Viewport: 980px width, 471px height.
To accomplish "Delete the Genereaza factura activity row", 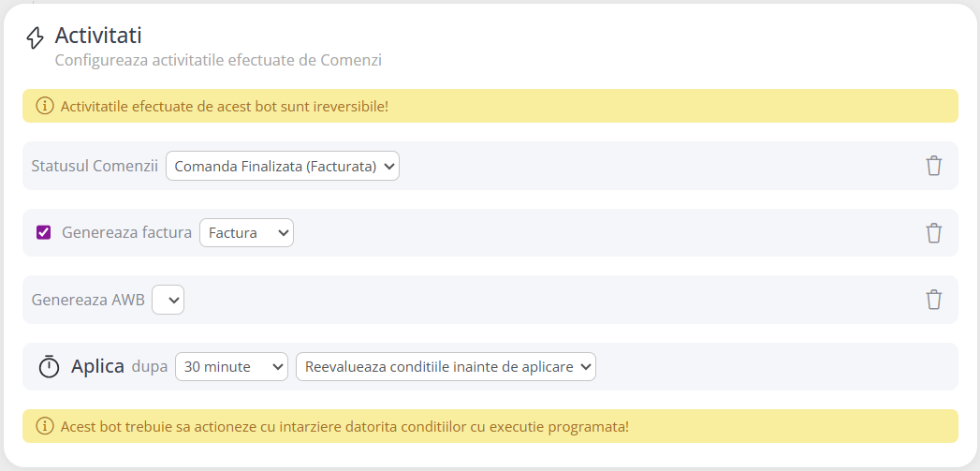I will 933,233.
